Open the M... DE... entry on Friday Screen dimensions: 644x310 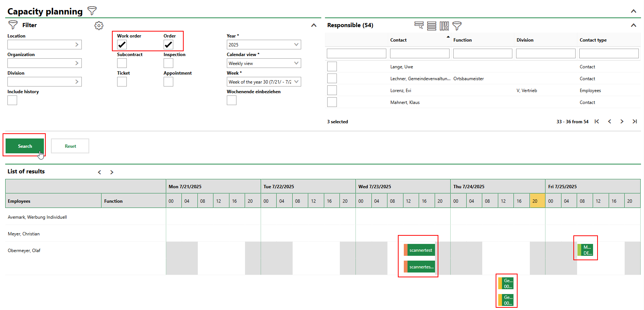point(585,250)
